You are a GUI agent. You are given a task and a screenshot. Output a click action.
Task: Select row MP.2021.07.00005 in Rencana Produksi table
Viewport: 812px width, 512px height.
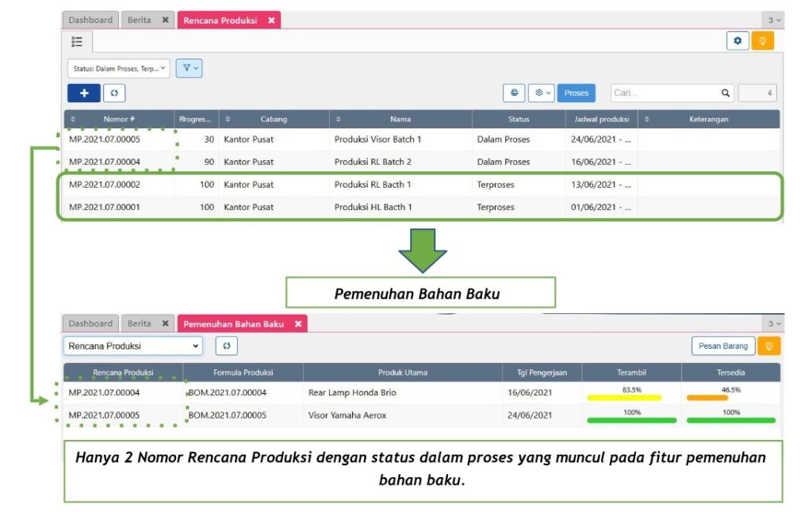(x=422, y=139)
